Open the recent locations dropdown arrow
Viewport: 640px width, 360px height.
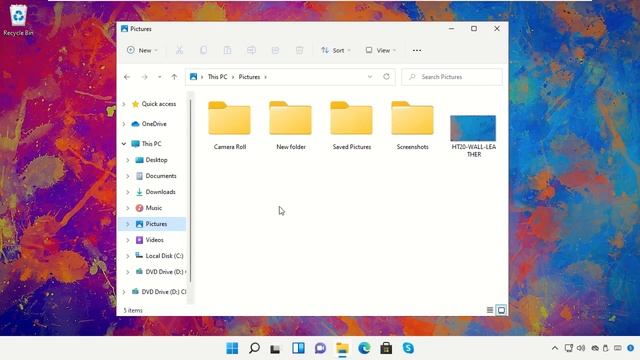[x=160, y=77]
